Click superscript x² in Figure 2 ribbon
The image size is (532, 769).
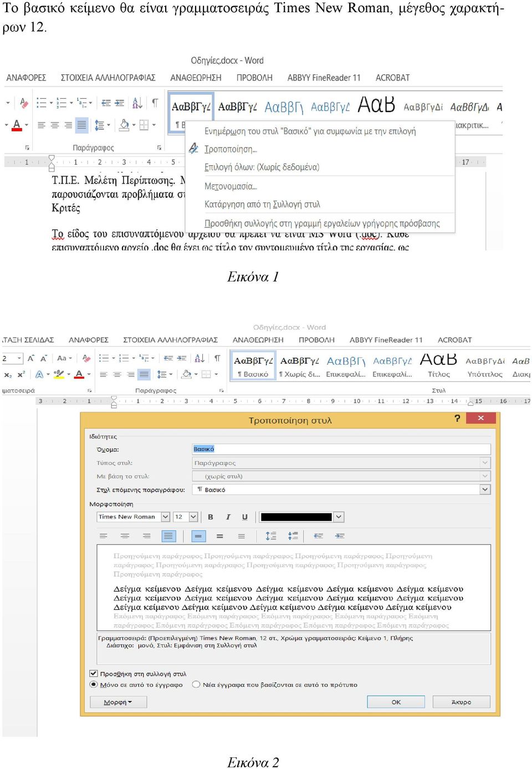(x=21, y=375)
